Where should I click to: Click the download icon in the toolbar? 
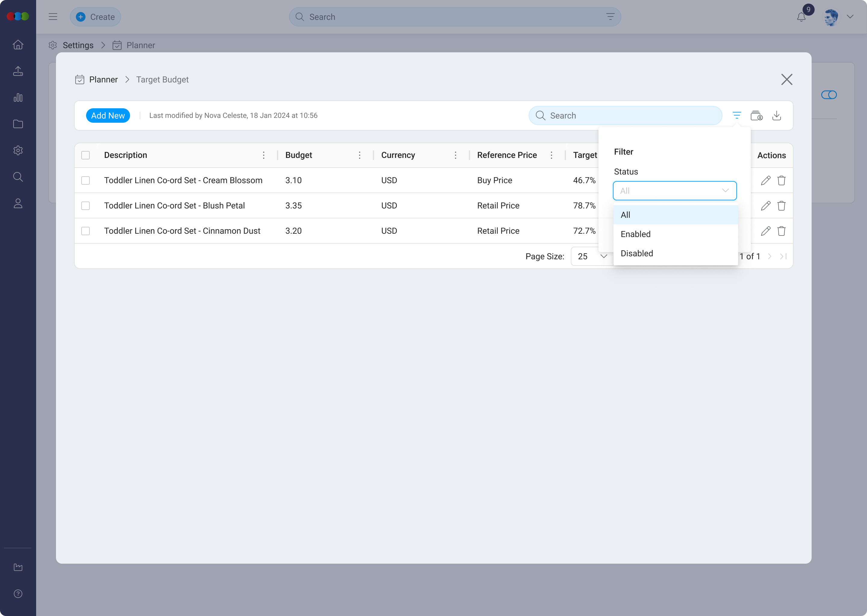[776, 115]
